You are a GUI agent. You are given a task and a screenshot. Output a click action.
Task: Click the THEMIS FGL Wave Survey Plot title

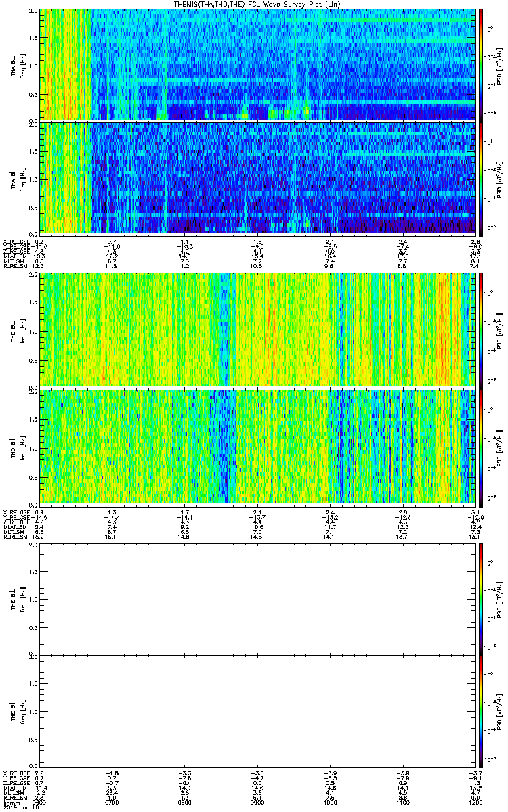(257, 4)
